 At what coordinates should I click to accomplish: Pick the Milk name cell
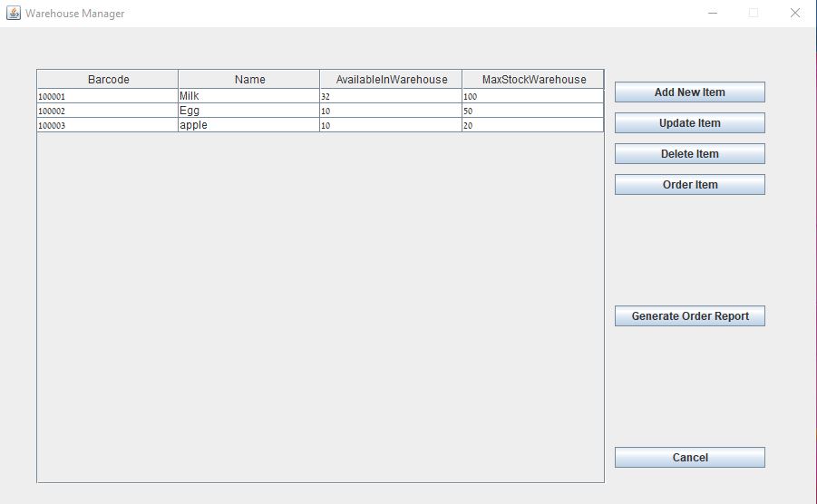249,96
